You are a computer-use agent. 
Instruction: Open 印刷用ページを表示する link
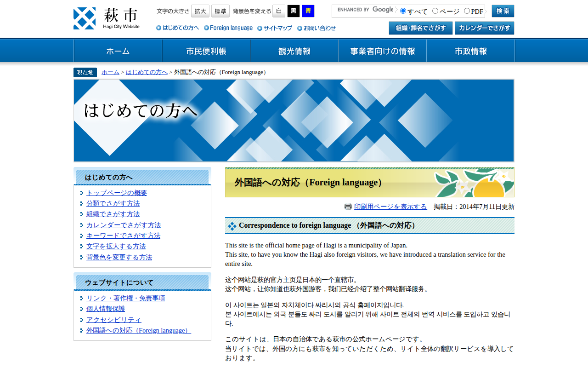390,207
